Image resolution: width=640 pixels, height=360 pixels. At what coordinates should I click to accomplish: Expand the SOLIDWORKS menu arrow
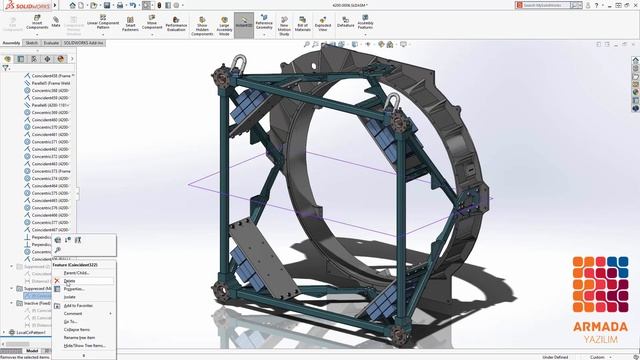55,5
